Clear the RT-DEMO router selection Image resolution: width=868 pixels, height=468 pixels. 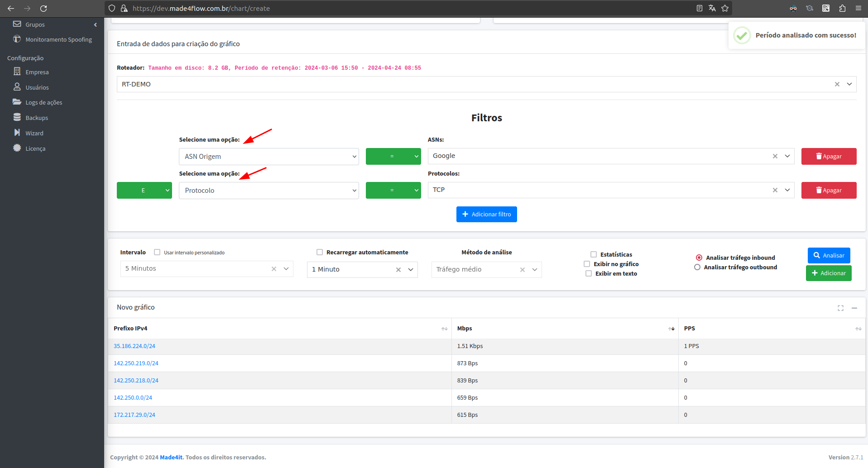pyautogui.click(x=837, y=84)
